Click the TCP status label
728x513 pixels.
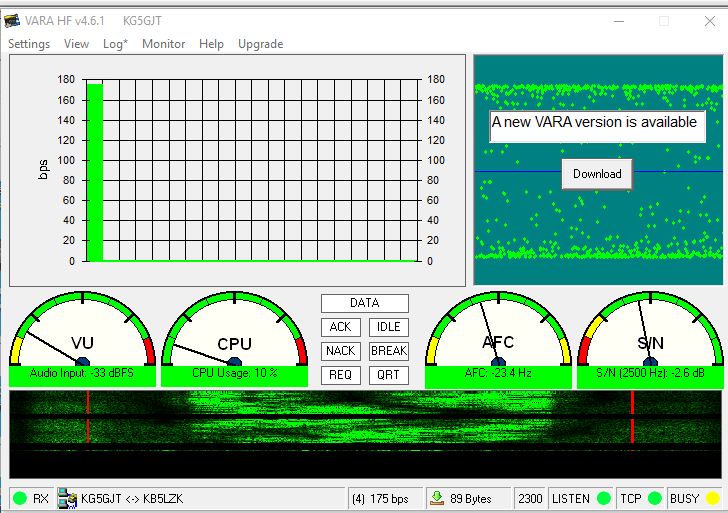pyautogui.click(x=630, y=499)
